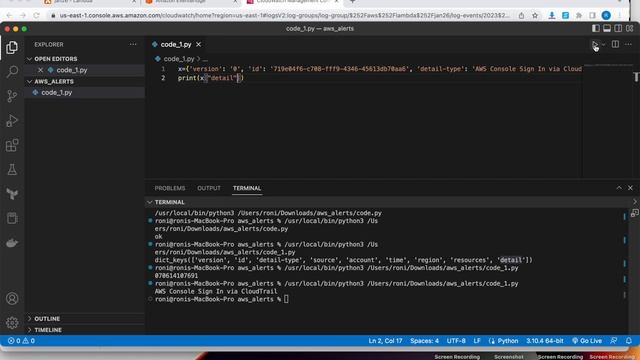The image size is (640, 360).
Task: Close the bottom panel
Action: (x=630, y=188)
